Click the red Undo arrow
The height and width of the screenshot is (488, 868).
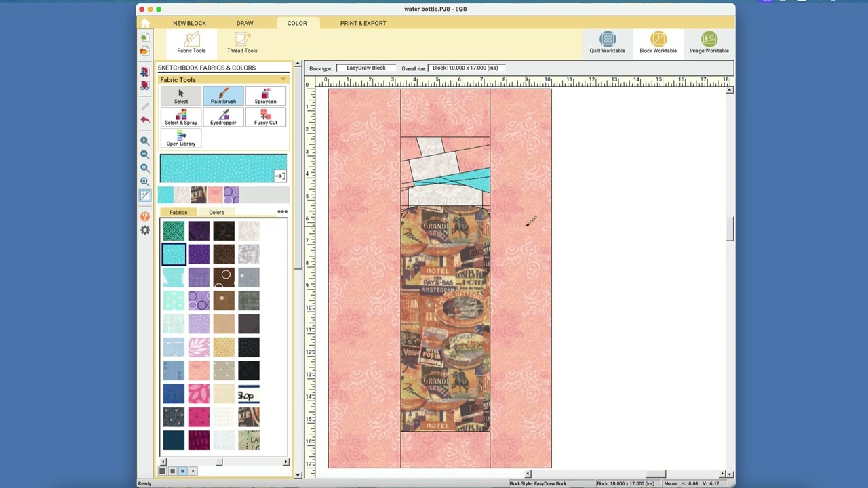click(144, 120)
